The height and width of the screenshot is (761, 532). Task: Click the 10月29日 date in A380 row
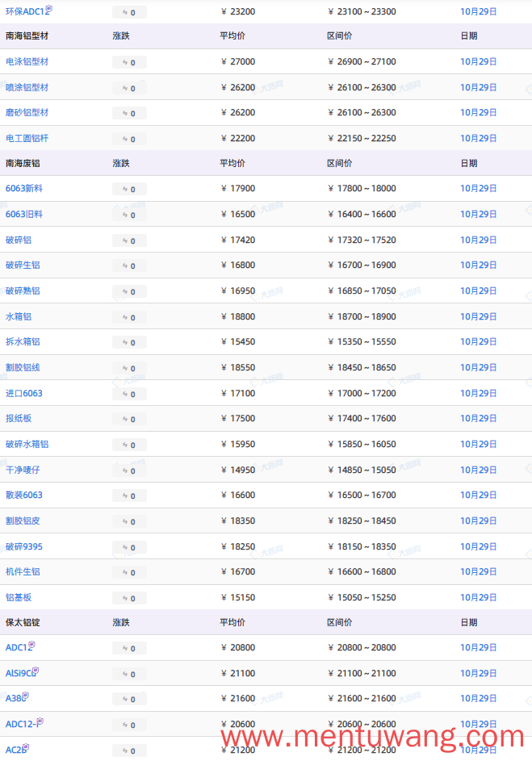pos(479,698)
